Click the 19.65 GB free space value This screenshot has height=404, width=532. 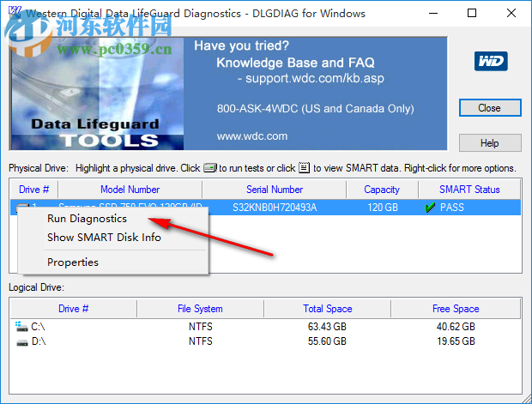pos(456,341)
